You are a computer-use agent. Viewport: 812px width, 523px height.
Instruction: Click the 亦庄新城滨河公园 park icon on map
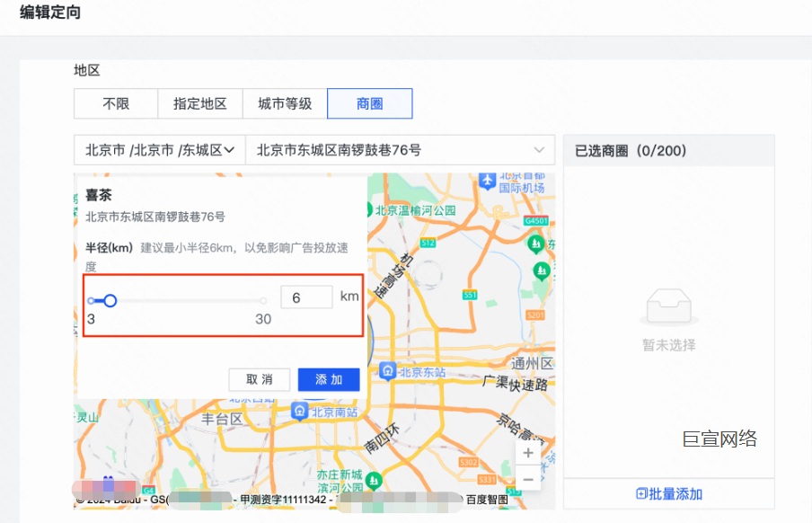(x=374, y=482)
